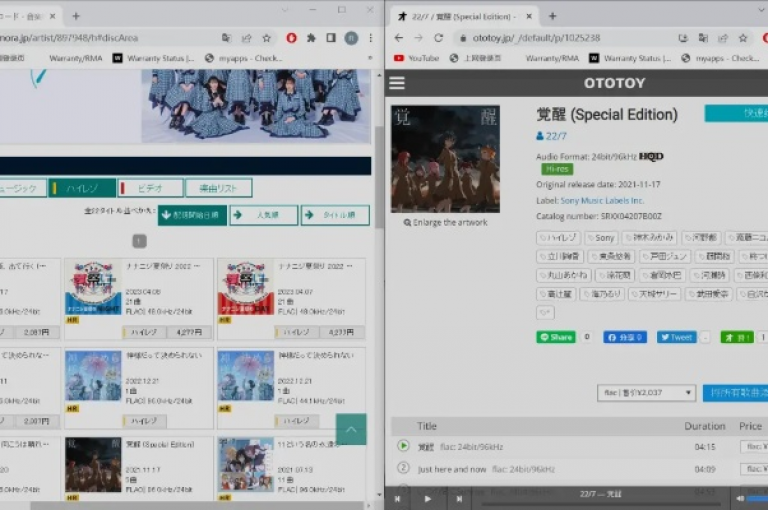Mute player volume speaker icon
This screenshot has width=768, height=510.
tap(740, 499)
